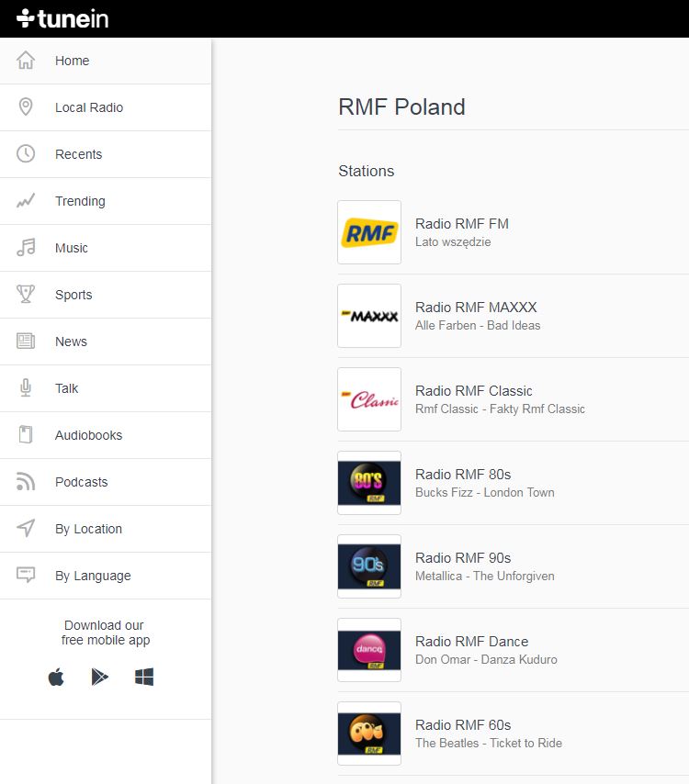Image resolution: width=689 pixels, height=784 pixels.
Task: Open Recents in sidebar
Action: 79,154
